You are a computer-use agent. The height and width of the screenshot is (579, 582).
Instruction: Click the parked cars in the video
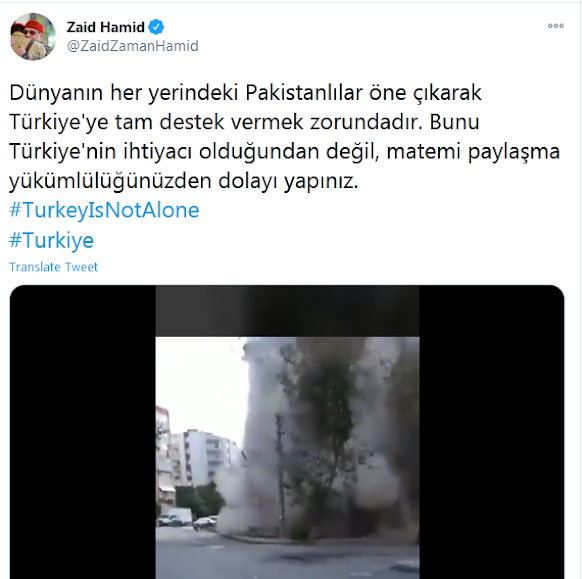coord(187,521)
